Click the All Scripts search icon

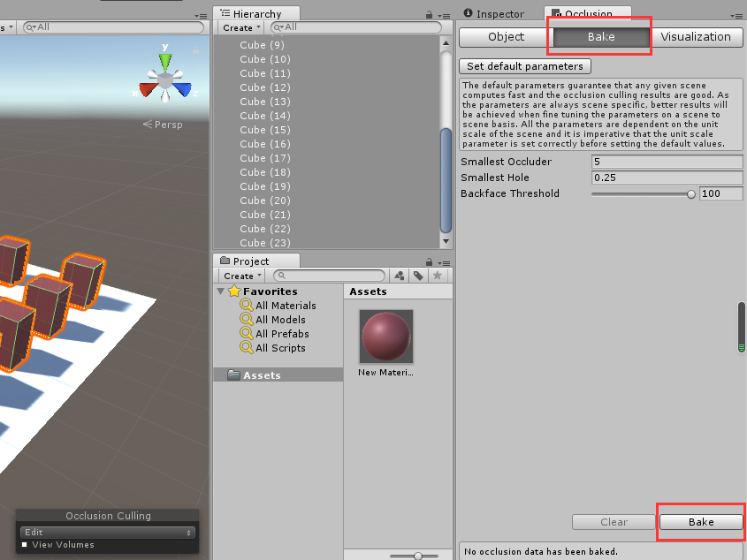pos(247,348)
